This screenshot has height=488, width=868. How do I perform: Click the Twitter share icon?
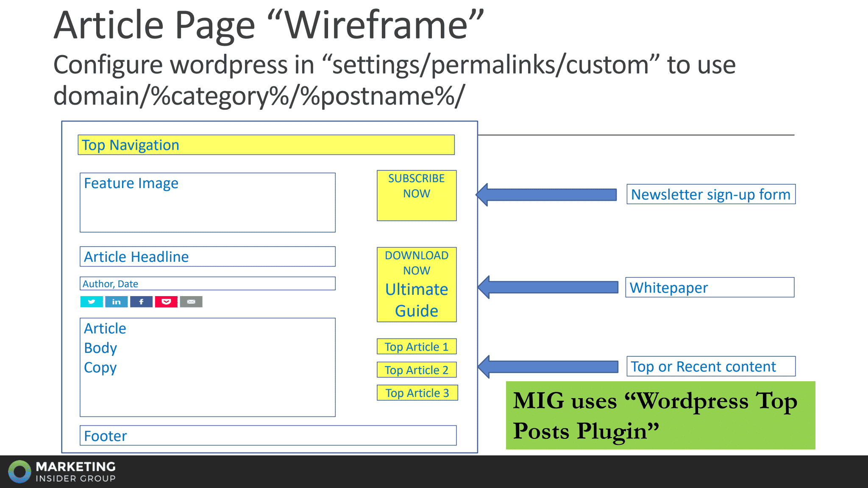tap(91, 302)
